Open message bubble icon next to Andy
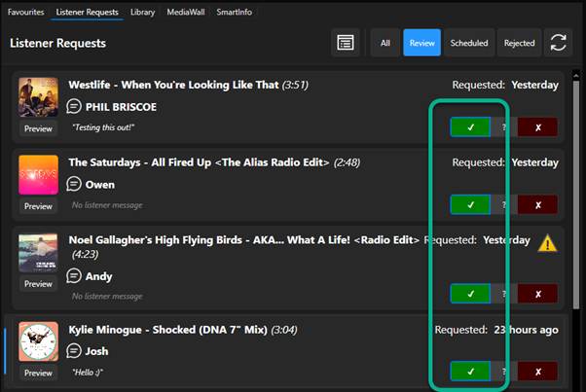Viewport: 586px width, 392px height. (x=74, y=276)
